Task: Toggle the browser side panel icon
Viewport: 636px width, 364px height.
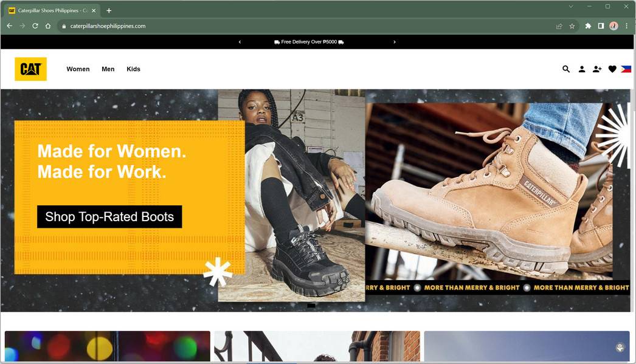Action: 601,26
